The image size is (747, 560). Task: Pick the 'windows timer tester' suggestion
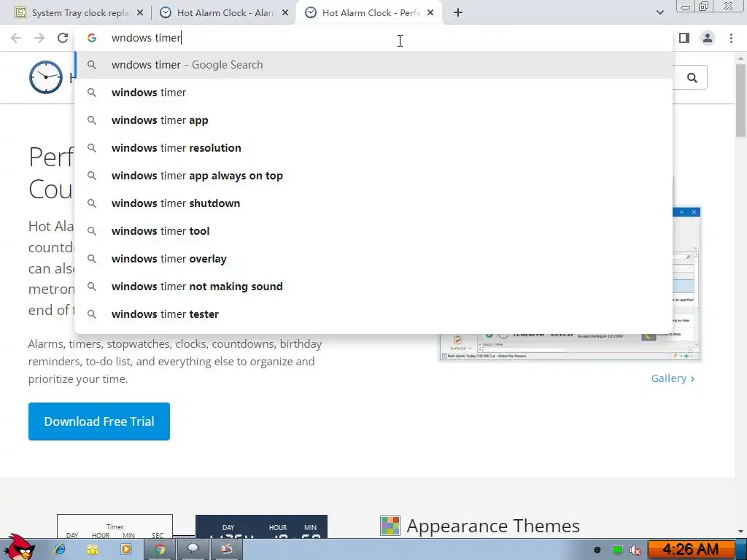coord(374,314)
